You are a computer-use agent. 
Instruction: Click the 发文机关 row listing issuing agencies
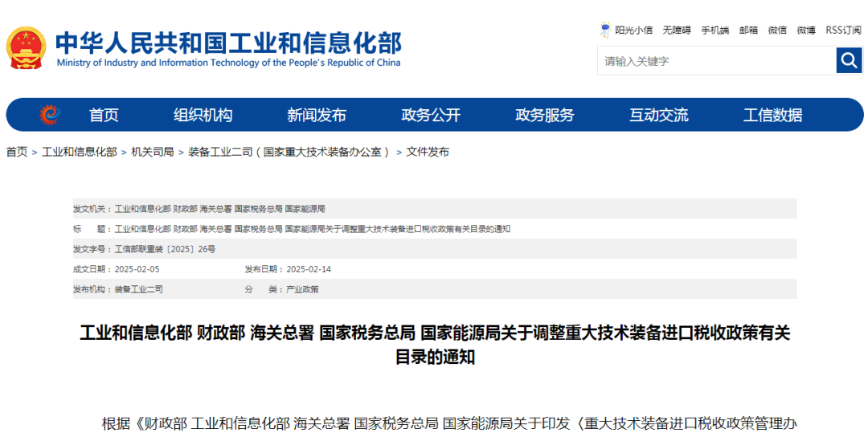pos(435,209)
